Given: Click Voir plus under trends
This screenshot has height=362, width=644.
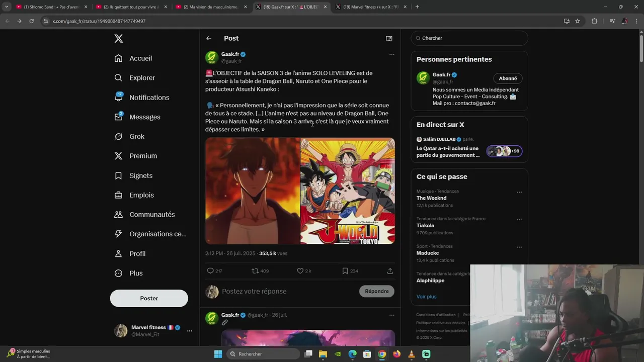Looking at the screenshot, I should click(427, 297).
